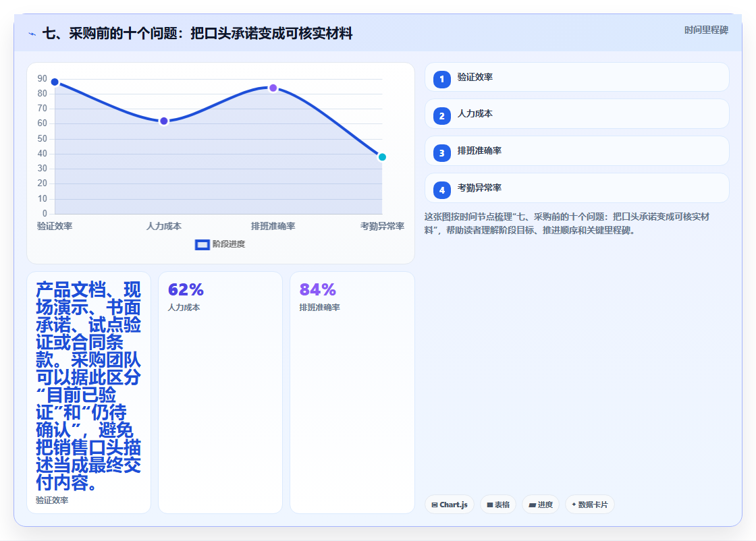Viewport: 756px width, 541px height.
Task: Click the number 1 badge for 验证效率
Action: [441, 79]
